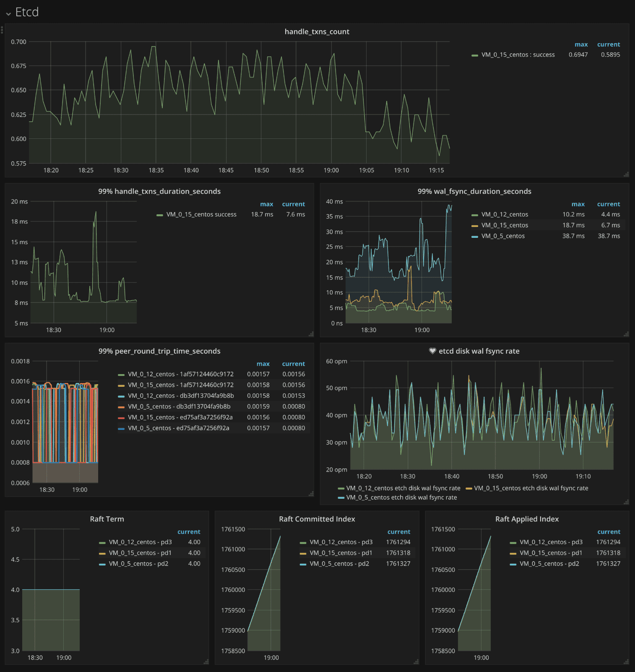
Task: Sort by max column in handle_txns_count legend
Action: (x=581, y=44)
